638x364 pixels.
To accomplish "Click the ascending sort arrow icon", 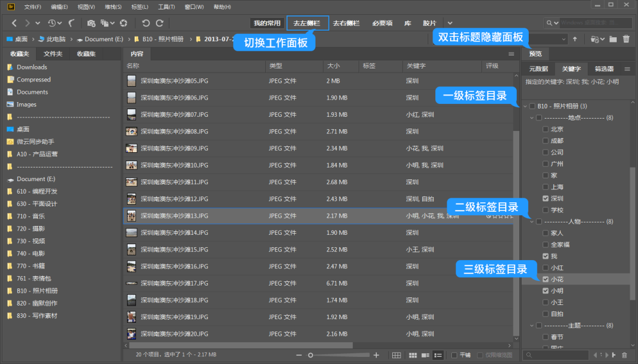I will (575, 39).
